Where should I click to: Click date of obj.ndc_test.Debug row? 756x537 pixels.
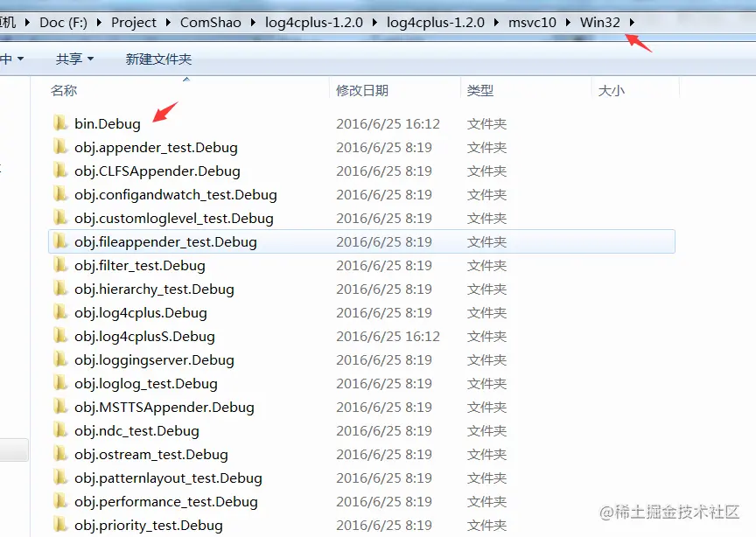pos(384,431)
